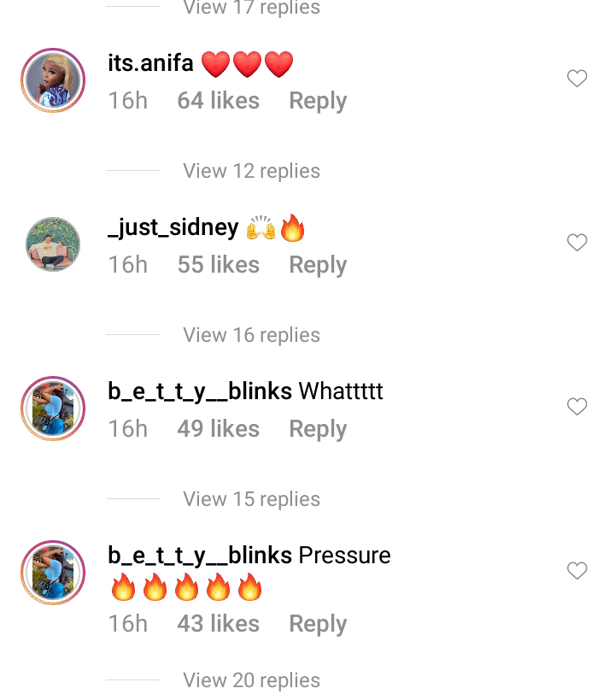Expand View 12 replies
615x700 pixels.
[251, 171]
